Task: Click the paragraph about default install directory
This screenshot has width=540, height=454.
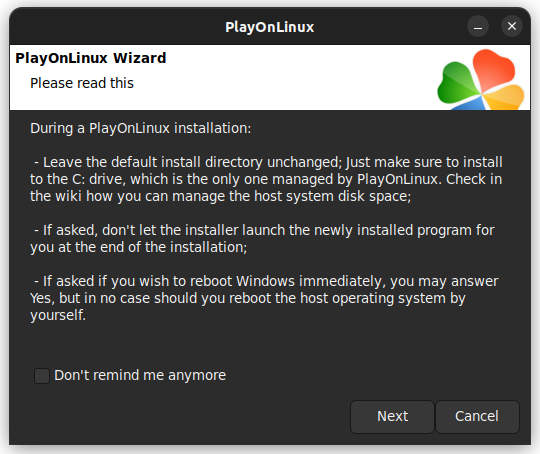Action: pos(266,179)
